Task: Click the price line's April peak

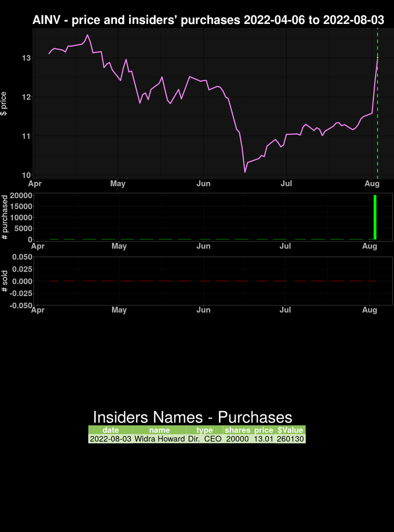Action: click(87, 35)
